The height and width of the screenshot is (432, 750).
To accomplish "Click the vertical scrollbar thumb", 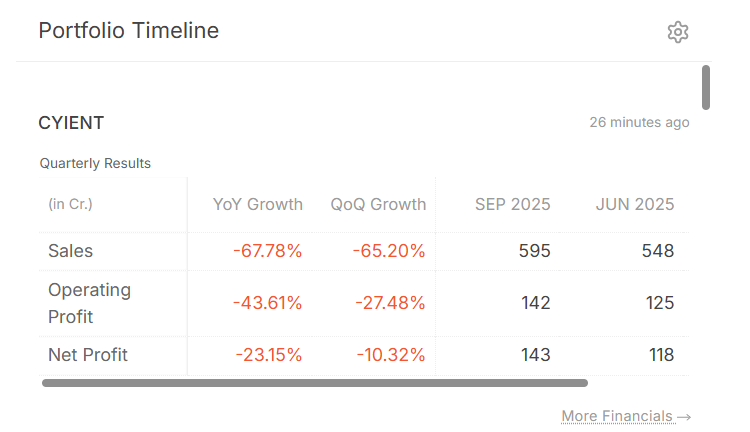I will pyautogui.click(x=706, y=88).
